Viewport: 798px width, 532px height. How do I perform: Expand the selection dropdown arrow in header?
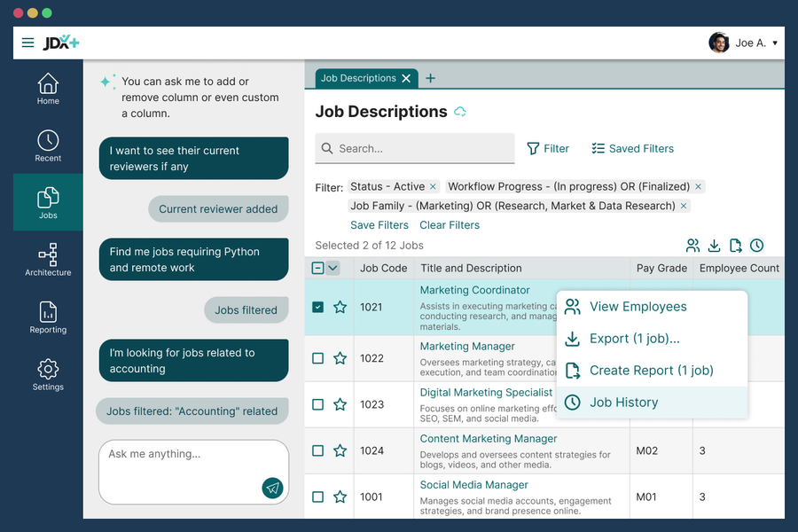click(333, 268)
